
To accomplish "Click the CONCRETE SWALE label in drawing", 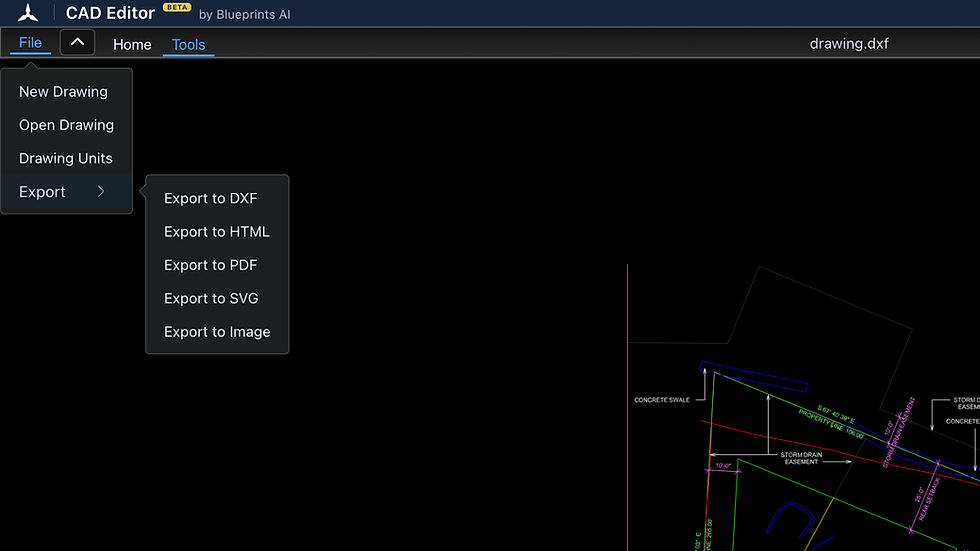I will (x=662, y=400).
